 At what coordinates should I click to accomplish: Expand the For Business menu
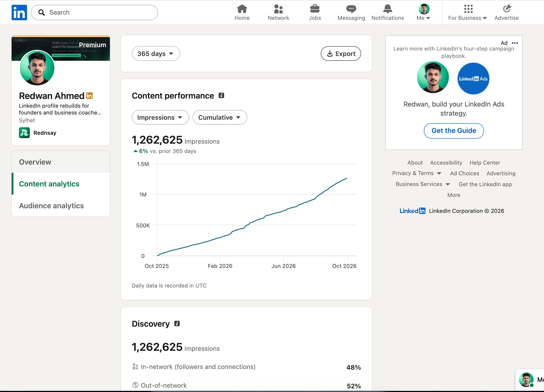pos(468,12)
